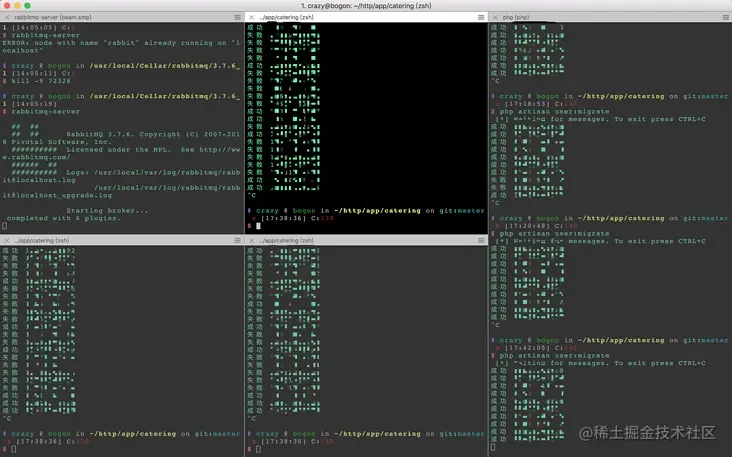Click the yellow minimize window light
This screenshot has width=732, height=457.
click(17, 6)
